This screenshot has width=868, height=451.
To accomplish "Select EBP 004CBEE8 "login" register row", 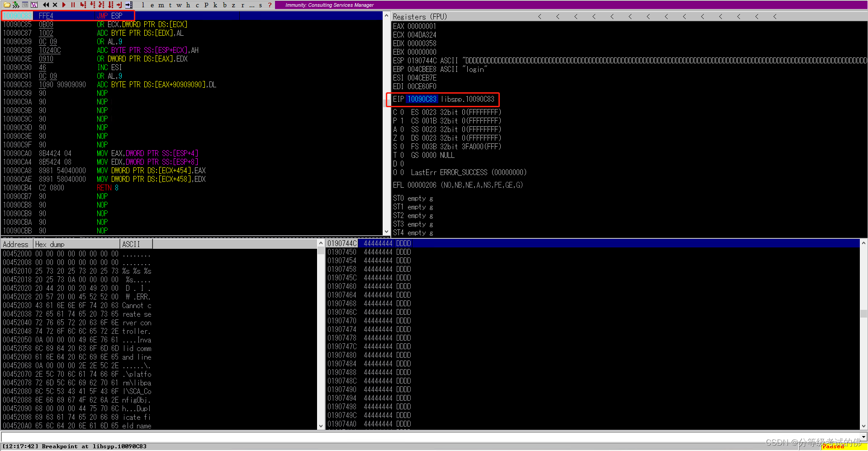I will [x=440, y=69].
